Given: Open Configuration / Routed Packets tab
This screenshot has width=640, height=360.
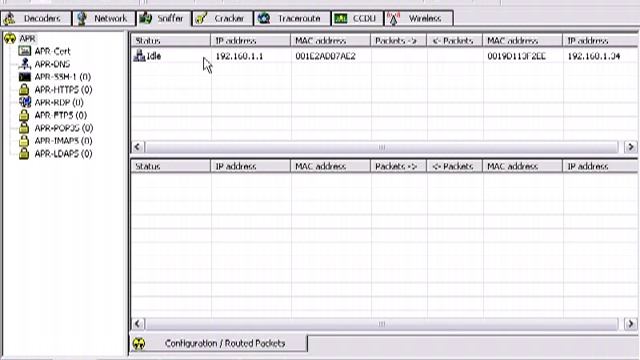Looking at the screenshot, I should pyautogui.click(x=219, y=343).
